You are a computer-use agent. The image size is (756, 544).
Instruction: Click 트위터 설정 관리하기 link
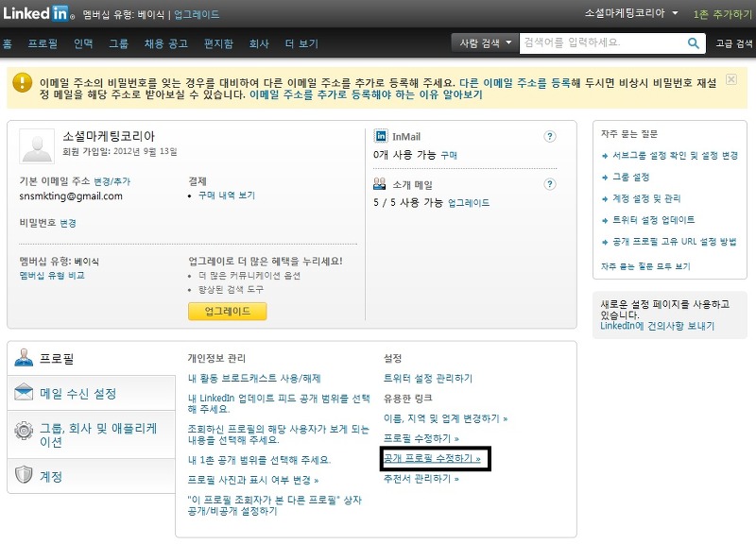point(428,378)
